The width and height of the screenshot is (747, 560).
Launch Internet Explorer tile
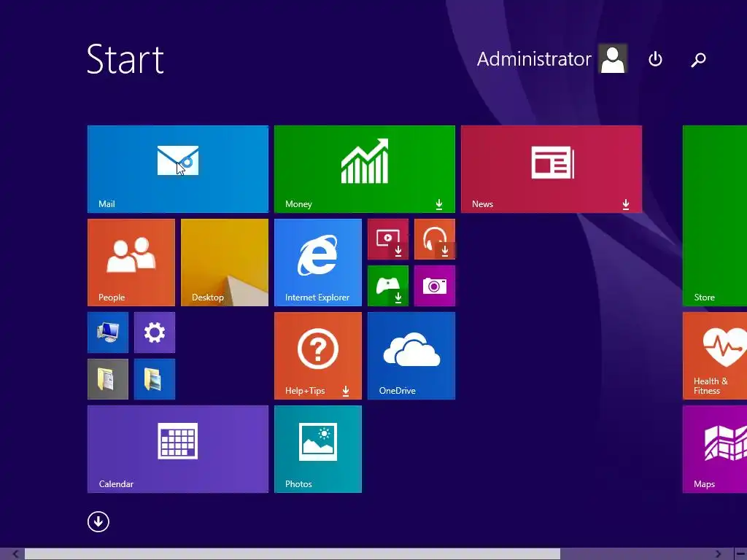318,262
